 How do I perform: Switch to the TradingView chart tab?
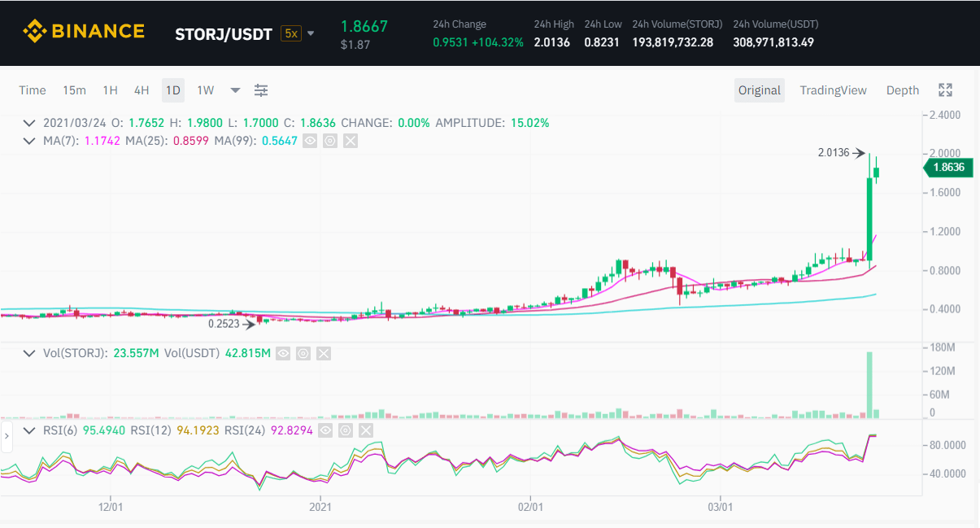[x=833, y=90]
